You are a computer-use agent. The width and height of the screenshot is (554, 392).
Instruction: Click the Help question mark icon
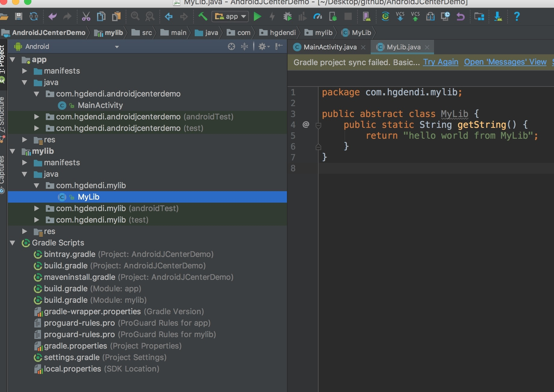[x=517, y=16]
